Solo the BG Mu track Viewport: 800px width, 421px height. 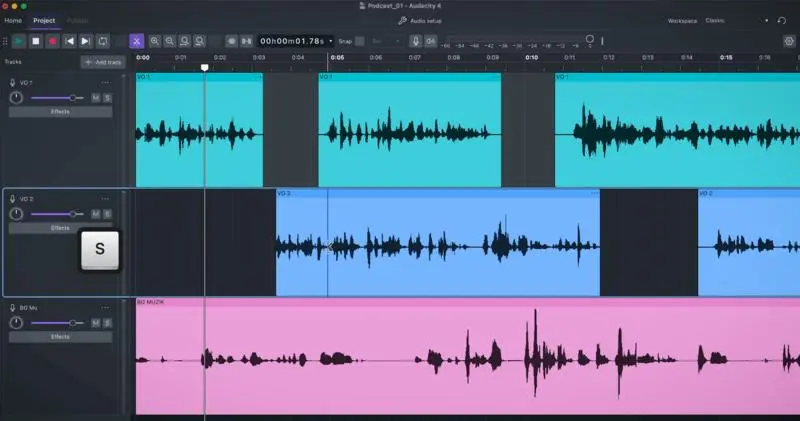[x=107, y=323]
